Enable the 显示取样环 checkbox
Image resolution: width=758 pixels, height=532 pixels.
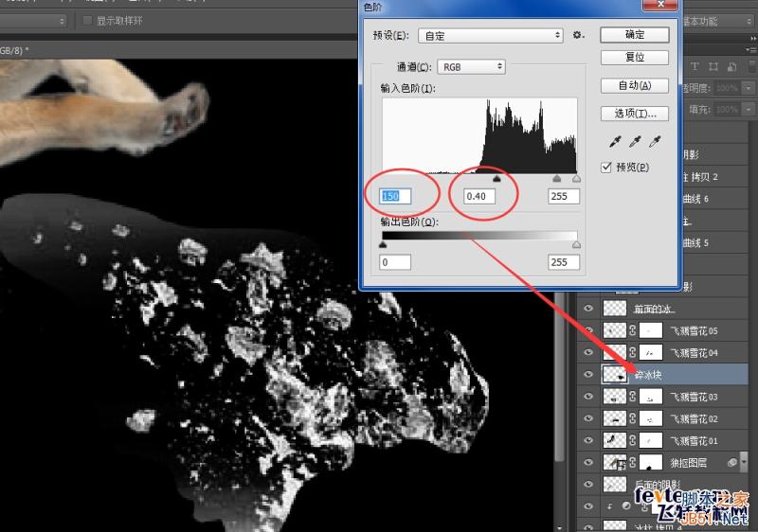tap(87, 21)
